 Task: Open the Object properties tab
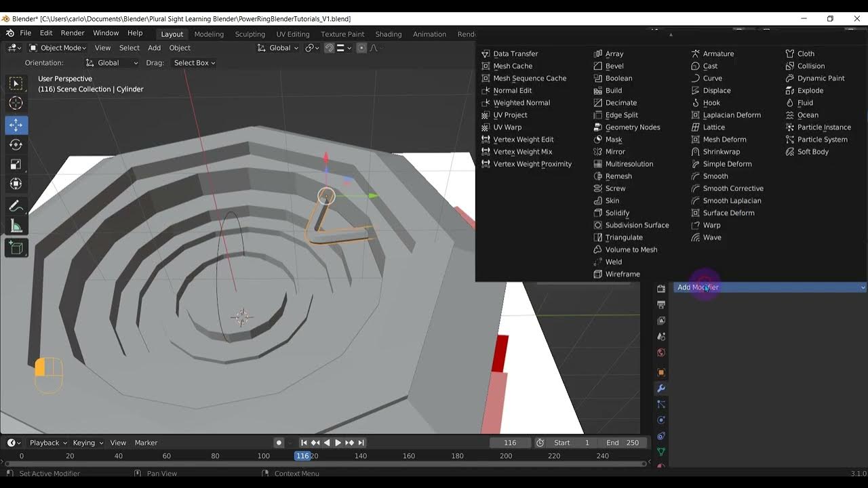(661, 372)
